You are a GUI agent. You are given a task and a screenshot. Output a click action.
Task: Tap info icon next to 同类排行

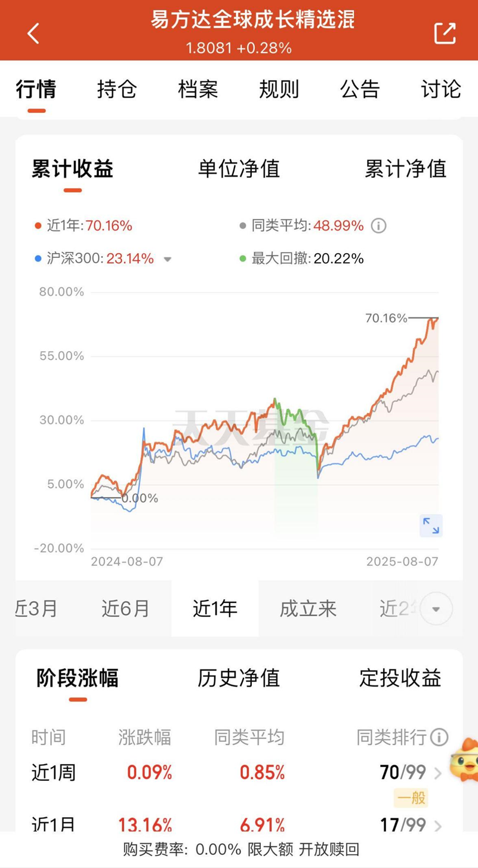[439, 737]
